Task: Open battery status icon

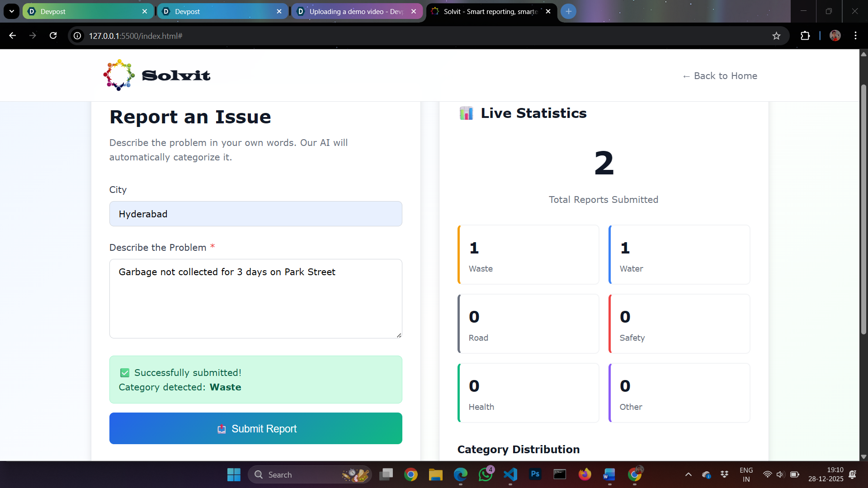Action: [794, 474]
